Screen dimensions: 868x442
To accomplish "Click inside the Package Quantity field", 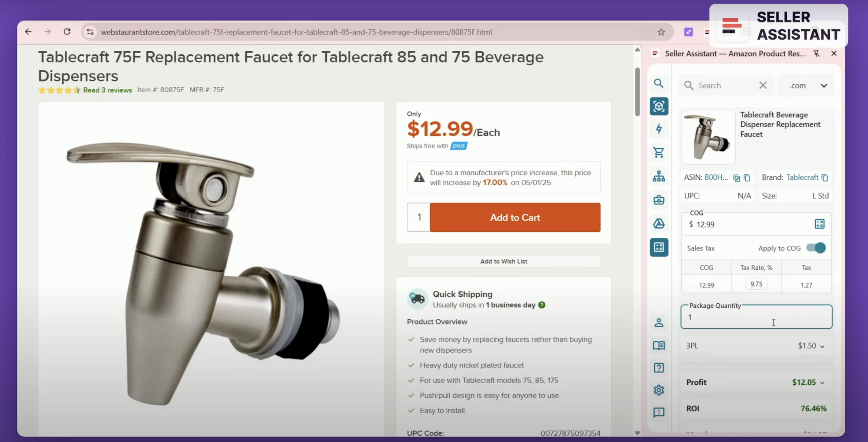I will 756,317.
